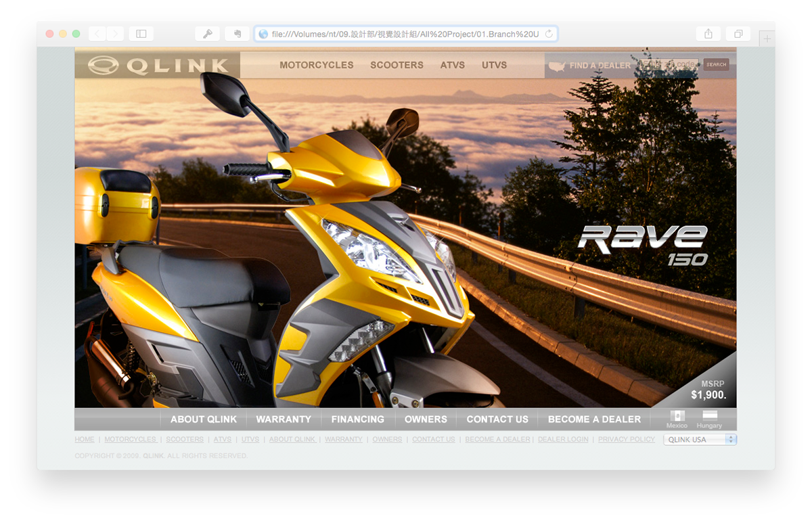Open CONTACT US in bottom bar
812x523 pixels.
click(497, 419)
